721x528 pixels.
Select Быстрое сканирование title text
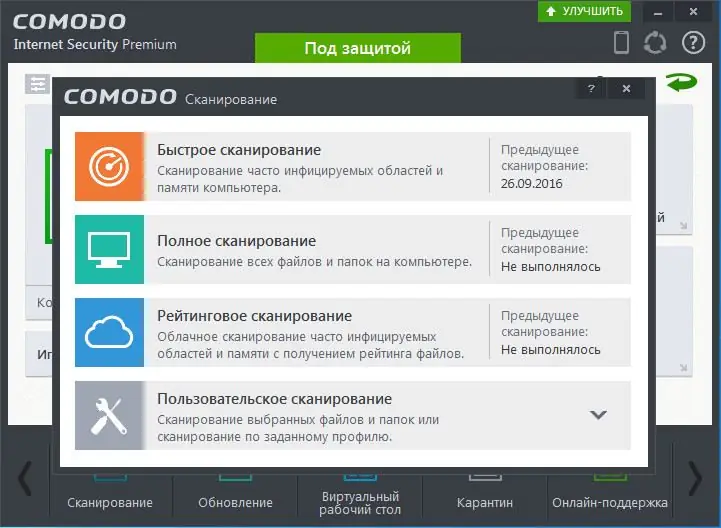click(239, 150)
